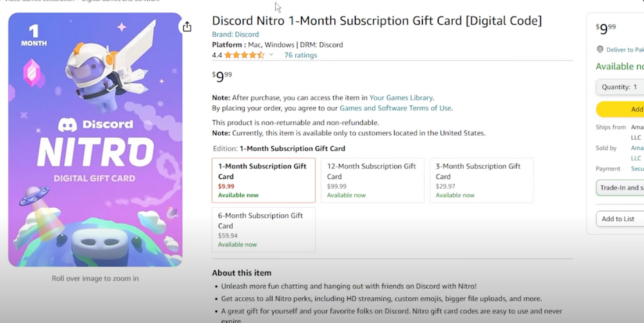
Task: Choose the 6-Month Subscription Gift Card edition
Action: click(263, 229)
